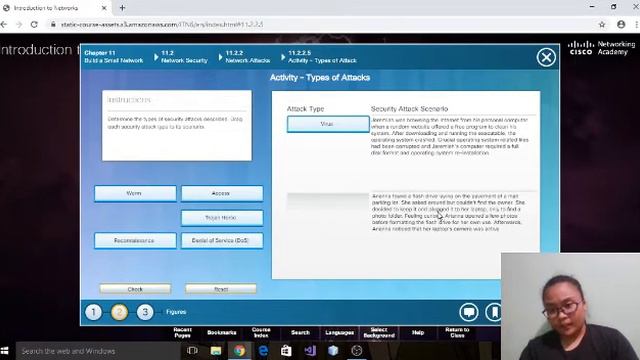
Task: Open 11.2.2.5 Activity Types of Attack breadcrumb
Action: click(322, 57)
